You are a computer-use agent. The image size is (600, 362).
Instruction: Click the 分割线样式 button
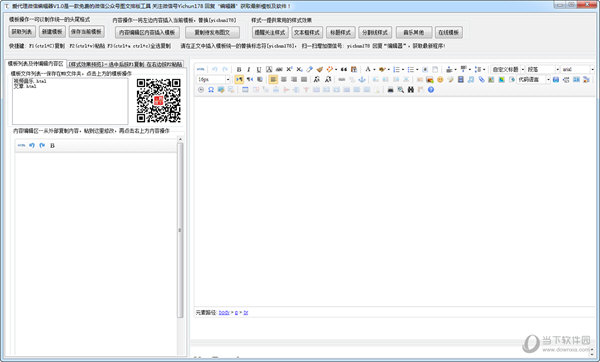[x=375, y=33]
